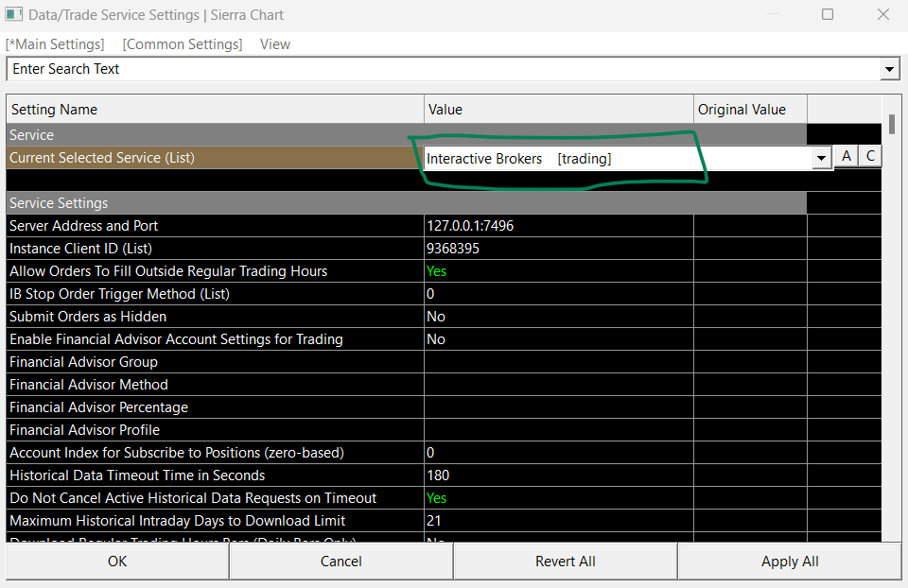
Task: Edit Instance Client ID value 9368395
Action: coord(559,249)
